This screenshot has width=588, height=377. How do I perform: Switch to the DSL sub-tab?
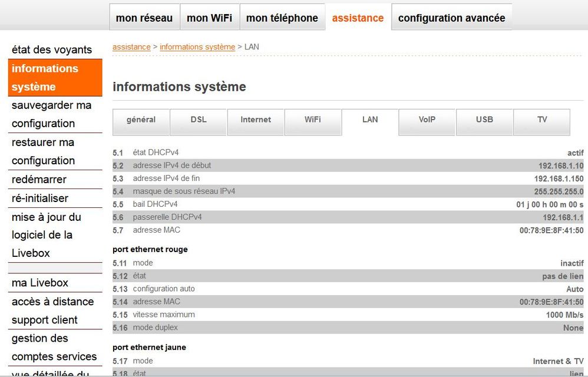pyautogui.click(x=199, y=120)
